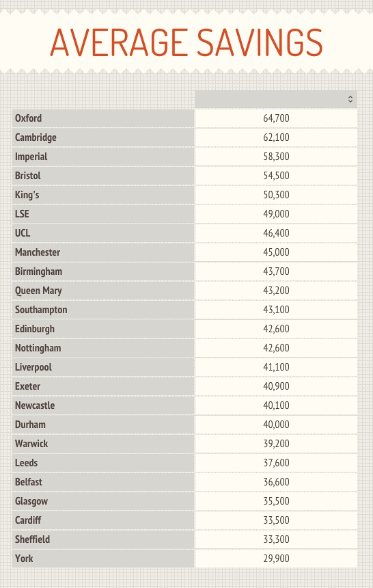The width and height of the screenshot is (373, 588).
Task: Select the LSE value 49,000 cell
Action: (x=276, y=214)
